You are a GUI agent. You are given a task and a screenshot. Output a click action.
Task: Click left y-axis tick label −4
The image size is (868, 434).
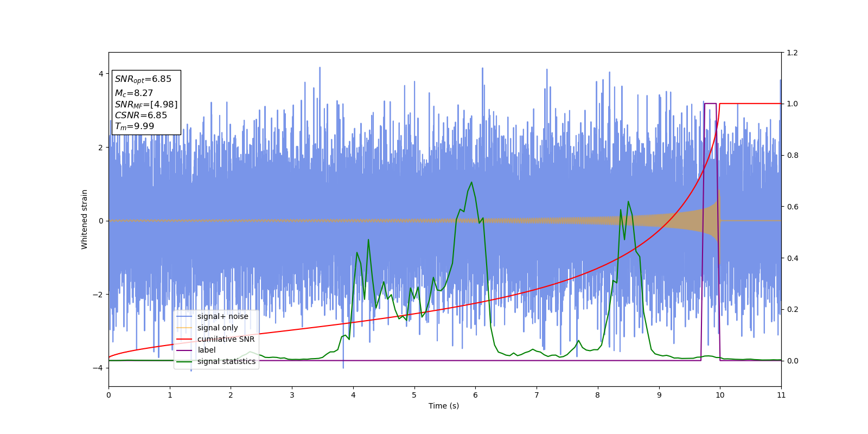[x=98, y=368]
